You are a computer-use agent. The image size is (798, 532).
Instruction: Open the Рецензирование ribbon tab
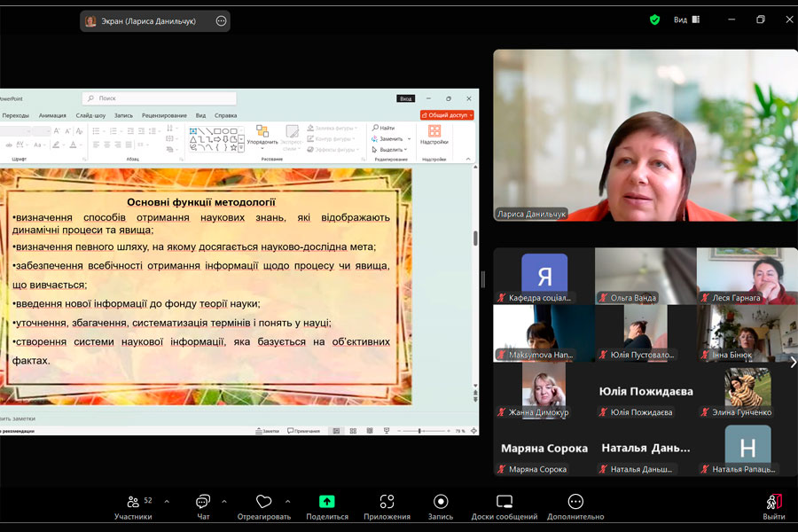pyautogui.click(x=164, y=115)
